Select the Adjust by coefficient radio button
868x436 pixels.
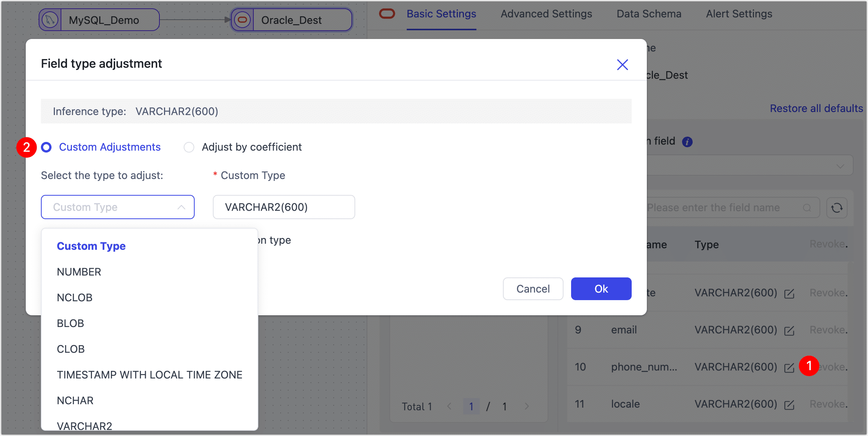tap(189, 147)
